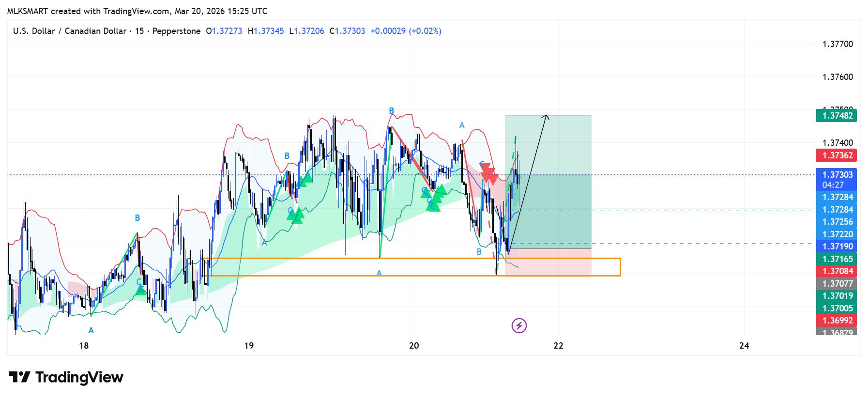Click the green up-triangle above date 18
The image size is (868, 399).
[140, 290]
